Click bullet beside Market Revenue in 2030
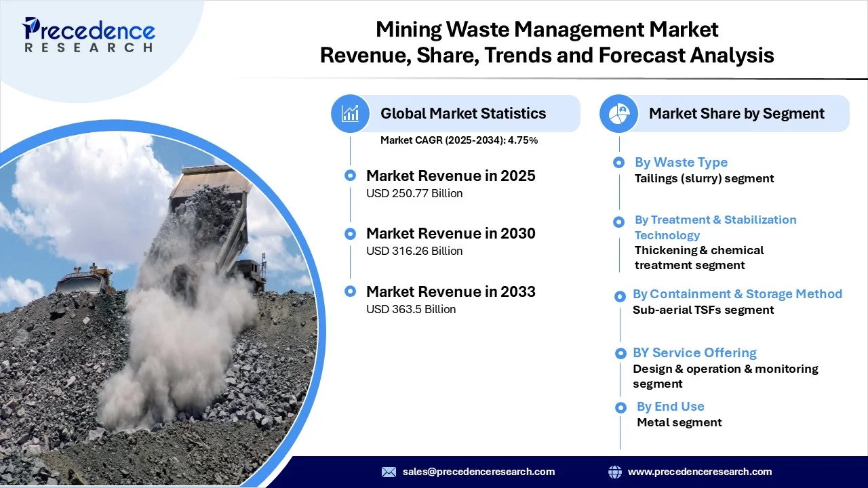This screenshot has width=868, height=488. [x=350, y=234]
